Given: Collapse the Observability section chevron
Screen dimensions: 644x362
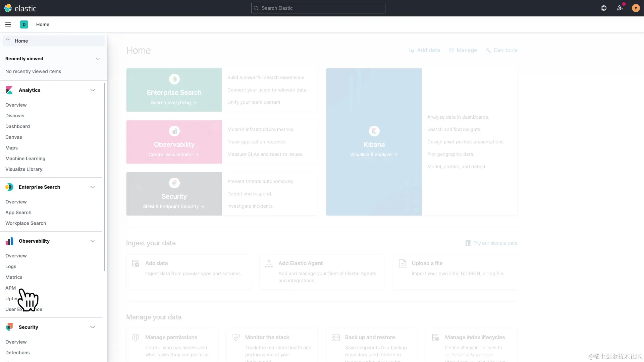Looking at the screenshot, I should click(93, 241).
